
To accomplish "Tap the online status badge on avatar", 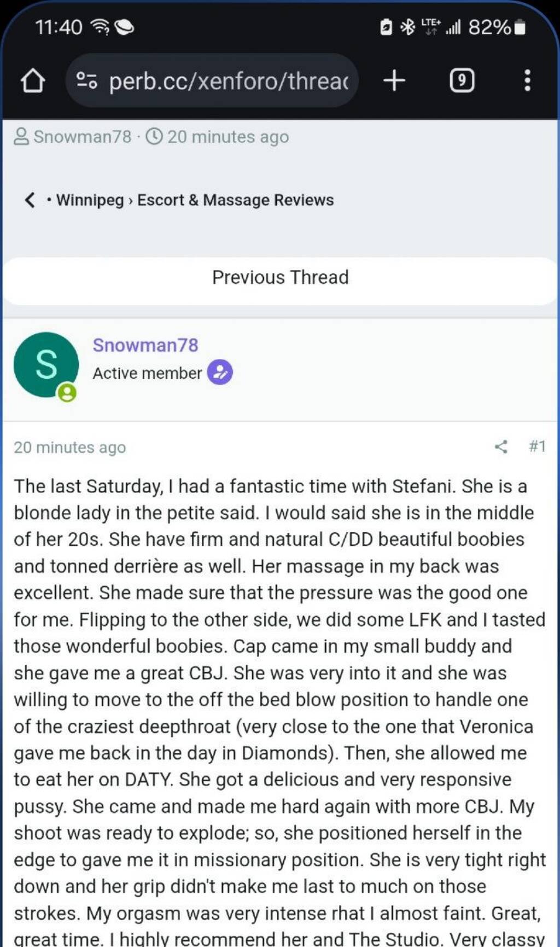I will (x=67, y=392).
